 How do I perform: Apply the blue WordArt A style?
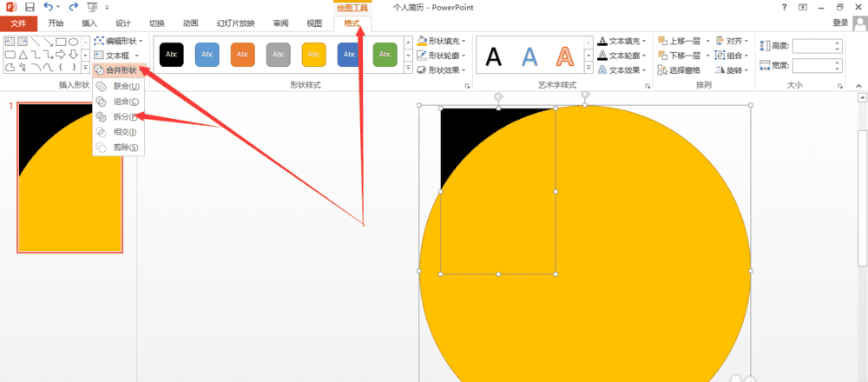tap(529, 56)
